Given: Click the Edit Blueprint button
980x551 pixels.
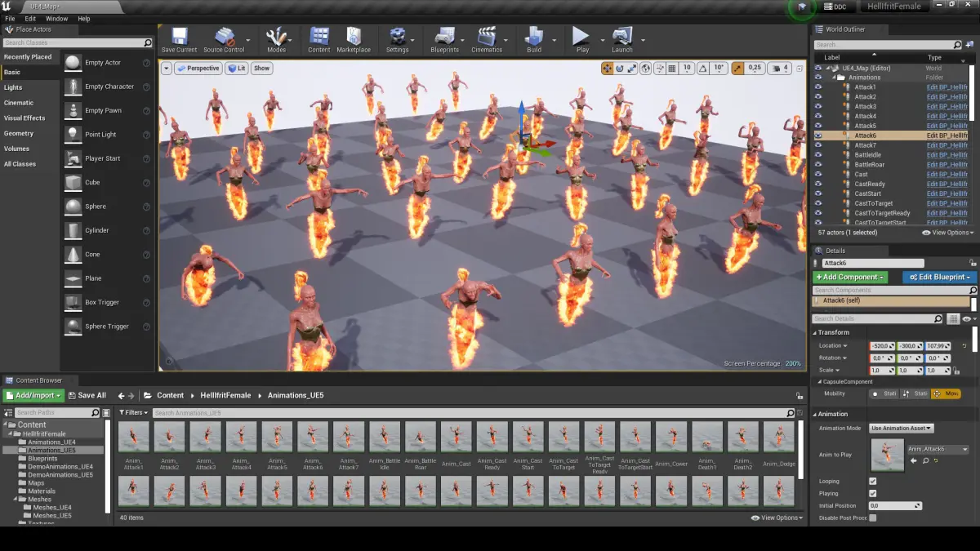Looking at the screenshot, I should click(x=939, y=278).
